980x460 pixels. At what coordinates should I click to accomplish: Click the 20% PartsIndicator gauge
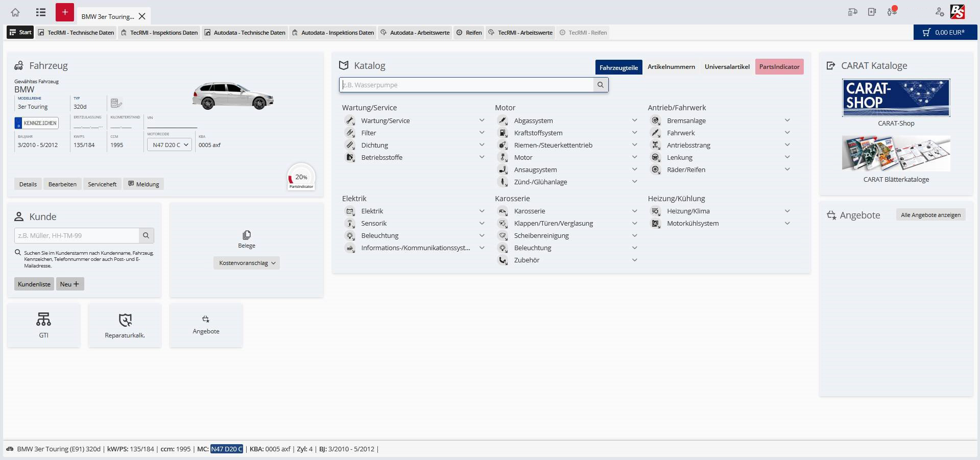point(301,177)
